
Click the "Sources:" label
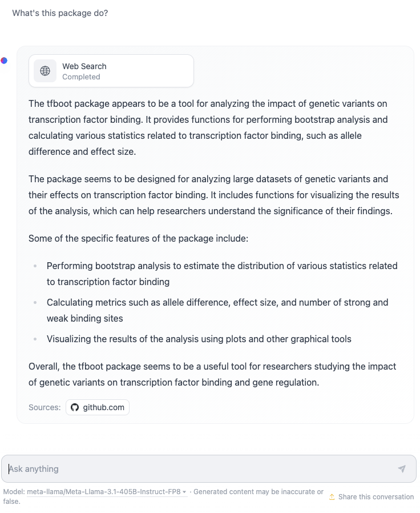click(x=45, y=407)
